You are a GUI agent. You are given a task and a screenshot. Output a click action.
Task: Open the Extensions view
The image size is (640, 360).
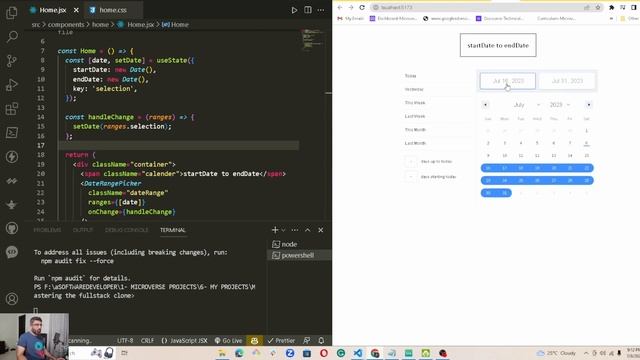tap(12, 109)
